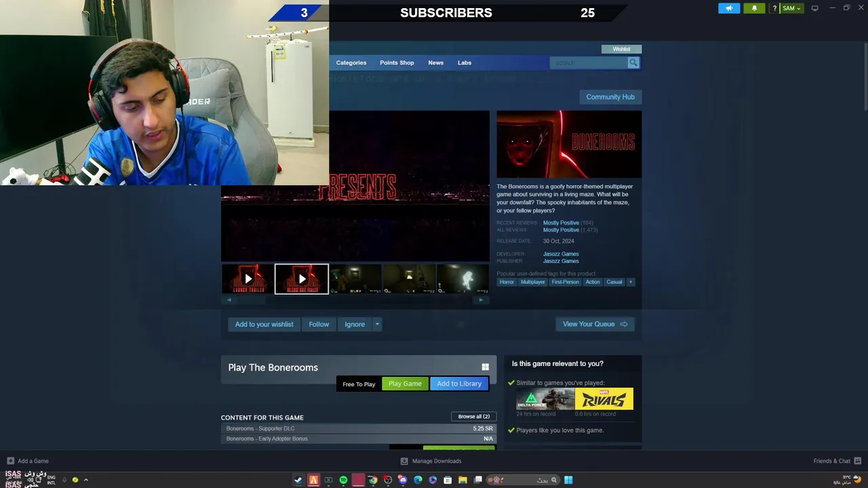View Your Queue
The width and height of the screenshot is (868, 488).
pyautogui.click(x=595, y=324)
